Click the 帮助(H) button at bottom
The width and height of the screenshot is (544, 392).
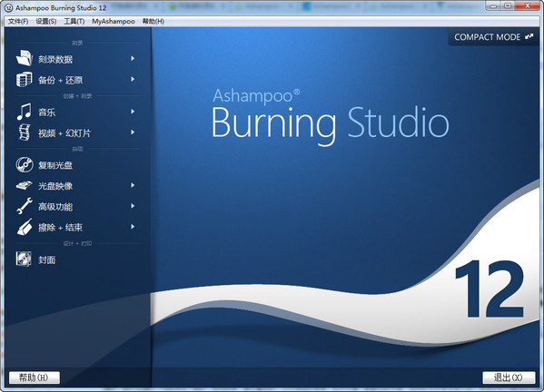pyautogui.click(x=34, y=377)
